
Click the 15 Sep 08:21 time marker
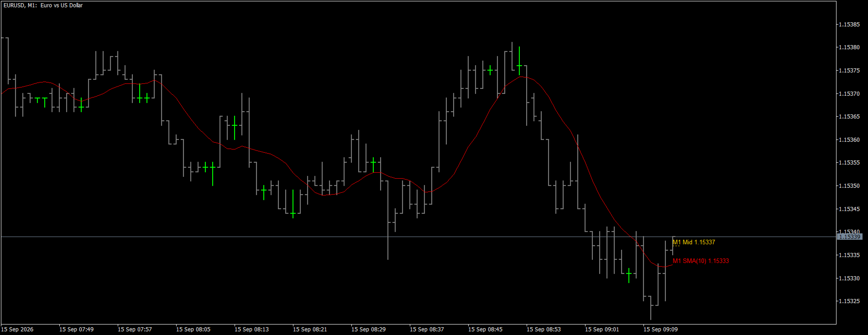coord(310,329)
